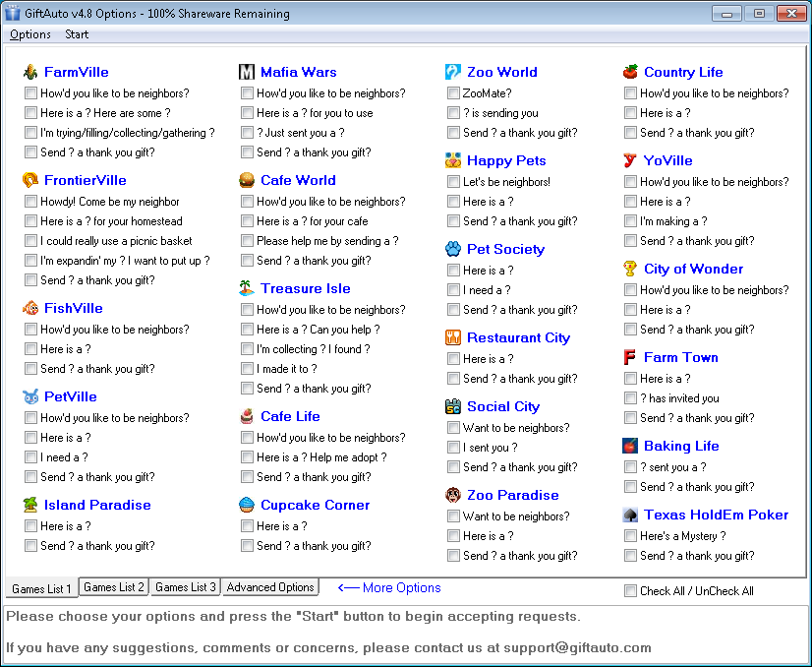Click the Texas HoldEm Poker spade icon
This screenshot has height=667, width=812.
pyautogui.click(x=630, y=515)
